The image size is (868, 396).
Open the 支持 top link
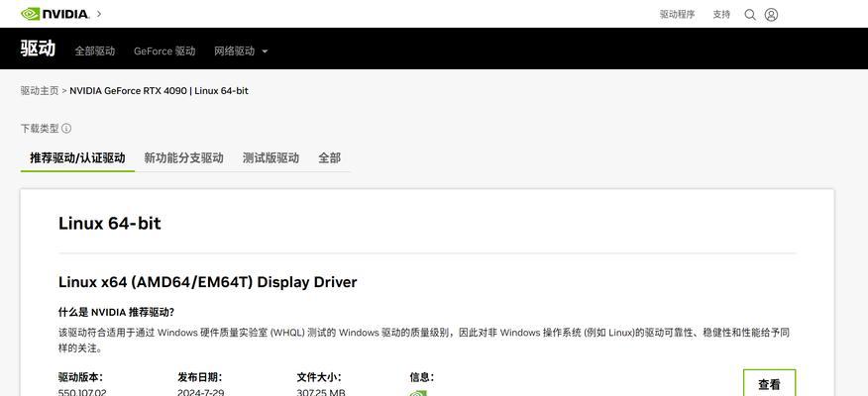click(721, 15)
